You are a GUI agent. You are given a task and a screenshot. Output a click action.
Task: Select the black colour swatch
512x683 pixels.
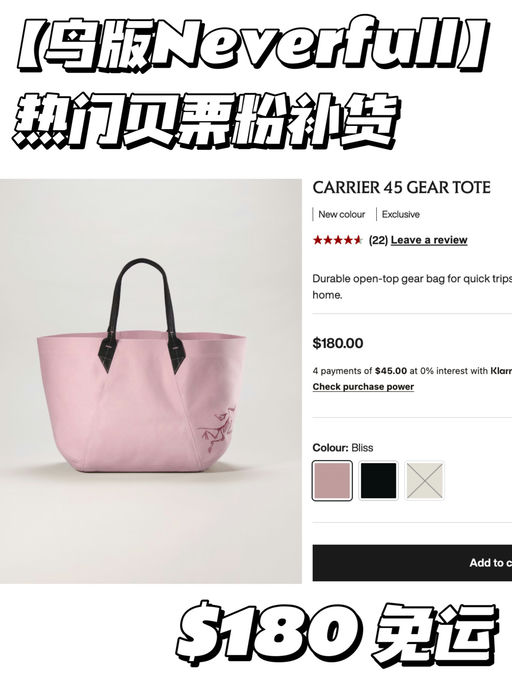point(378,480)
